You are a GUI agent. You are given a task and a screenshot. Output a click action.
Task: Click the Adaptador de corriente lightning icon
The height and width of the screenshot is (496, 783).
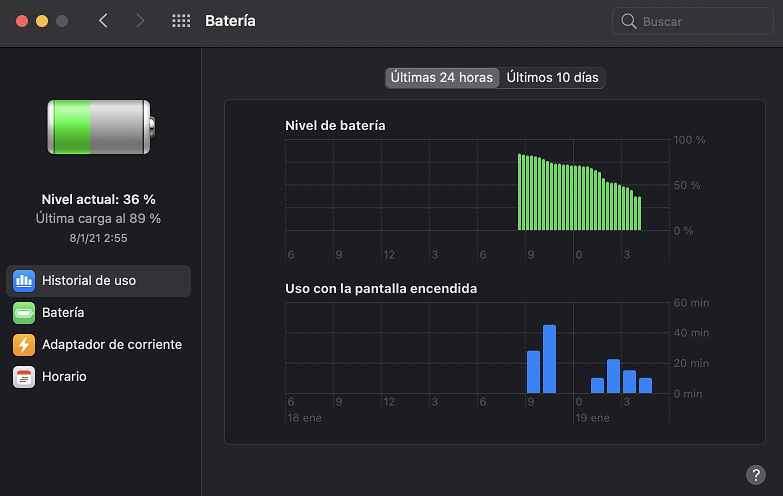pyautogui.click(x=23, y=345)
